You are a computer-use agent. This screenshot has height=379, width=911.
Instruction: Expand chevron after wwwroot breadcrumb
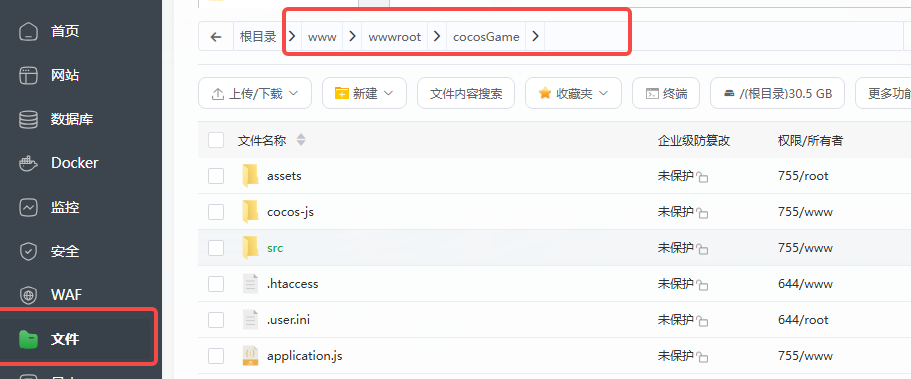pos(437,37)
